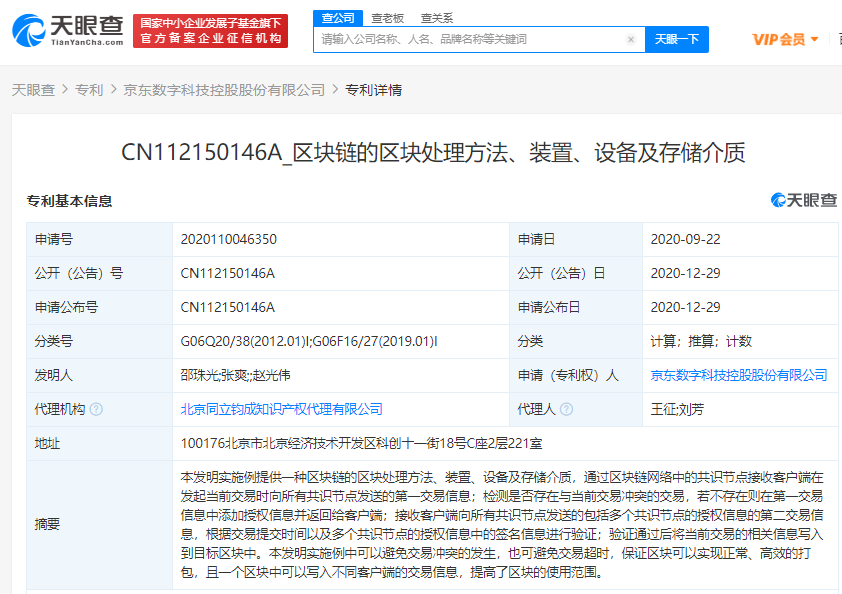Click the 摘要 row label
842x594 pixels.
point(47,524)
